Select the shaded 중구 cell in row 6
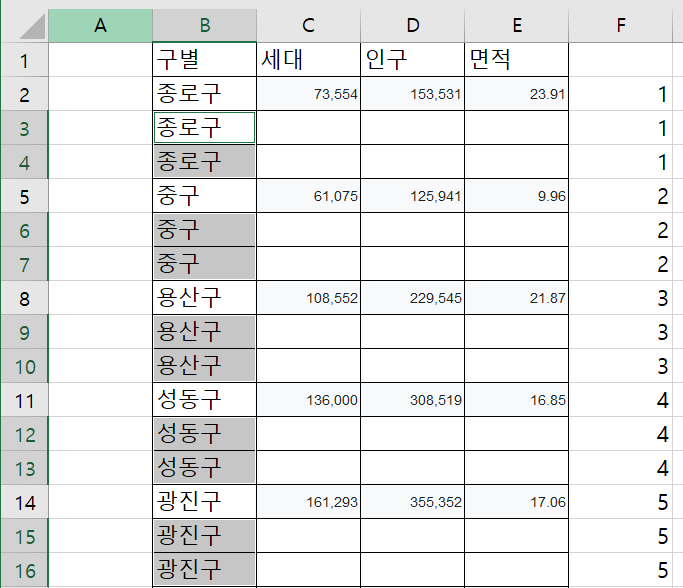This screenshot has height=588, width=683. pyautogui.click(x=204, y=230)
